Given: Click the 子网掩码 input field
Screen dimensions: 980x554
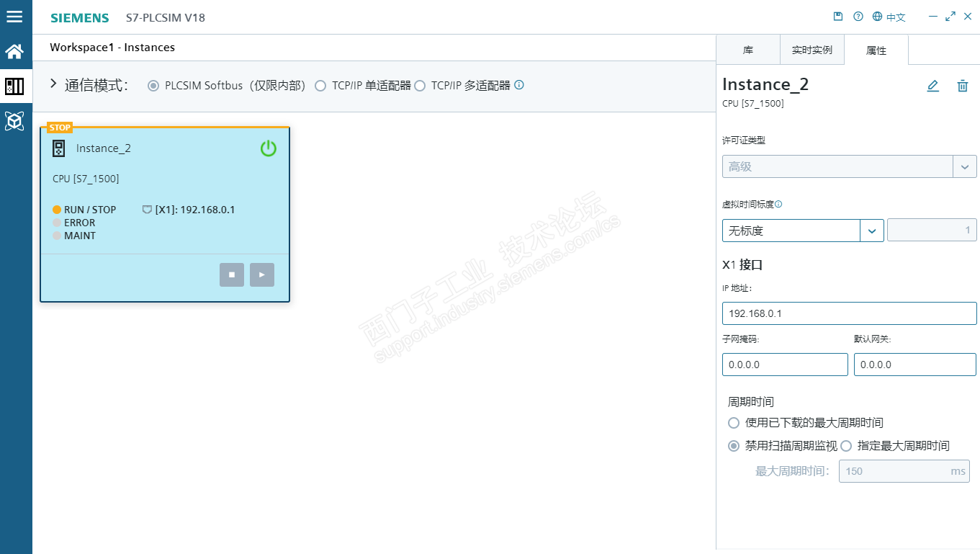Looking at the screenshot, I should (785, 365).
